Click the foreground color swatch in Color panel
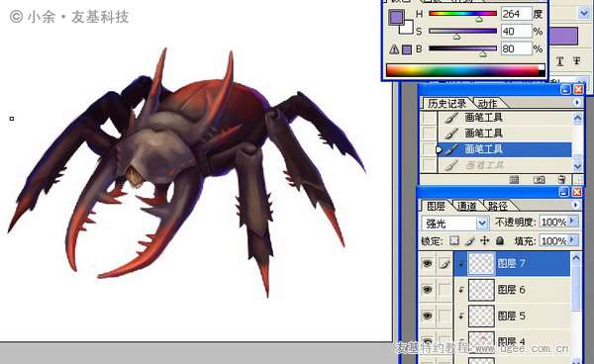 (x=396, y=18)
